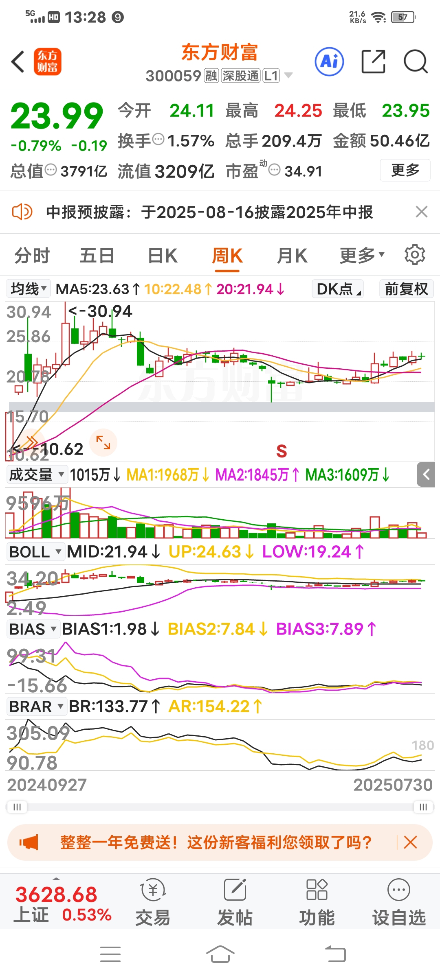Viewport: 440px width, 980px height.
Task: Open the 前复权 adjustment selector
Action: pyautogui.click(x=406, y=289)
